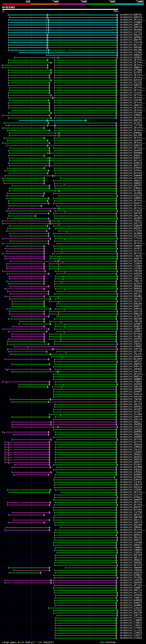Click the label UniRef100_C6VR75
This screenshot has width=146, height=644.
(131, 580)
